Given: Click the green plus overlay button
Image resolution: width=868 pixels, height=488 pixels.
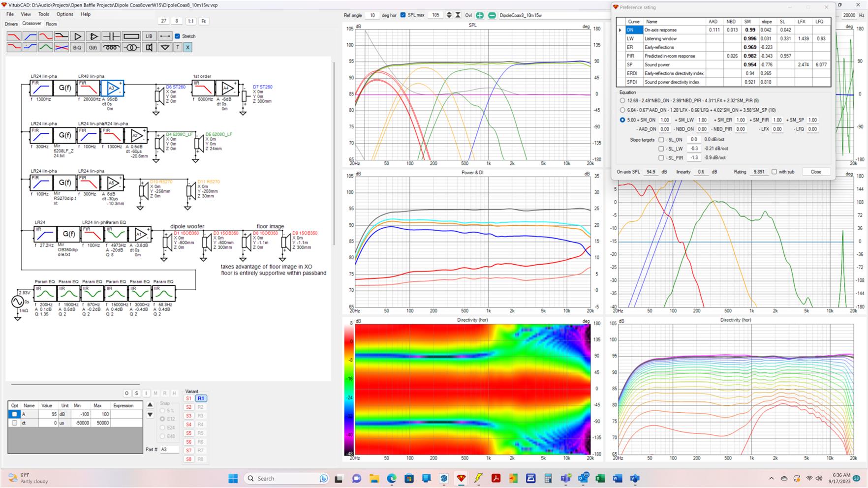Looking at the screenshot, I should pos(480,15).
